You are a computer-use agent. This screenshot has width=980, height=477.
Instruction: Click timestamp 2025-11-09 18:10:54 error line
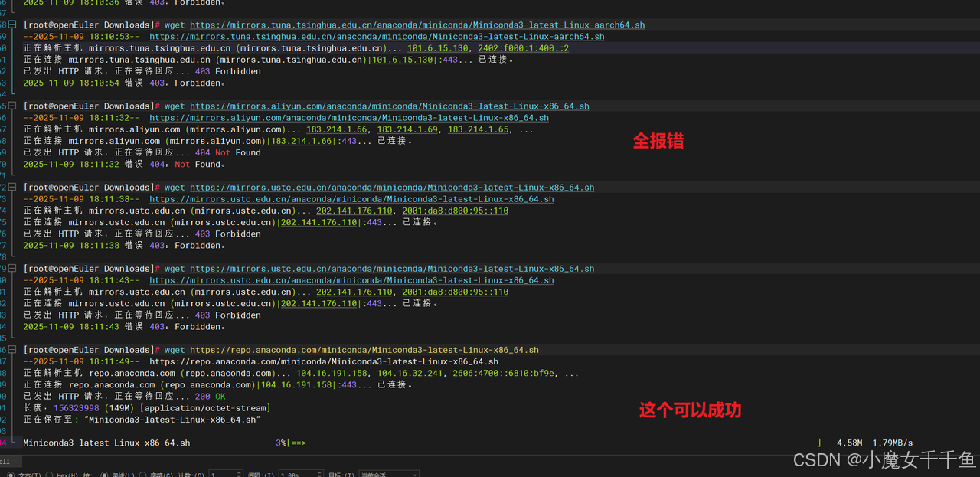click(124, 83)
